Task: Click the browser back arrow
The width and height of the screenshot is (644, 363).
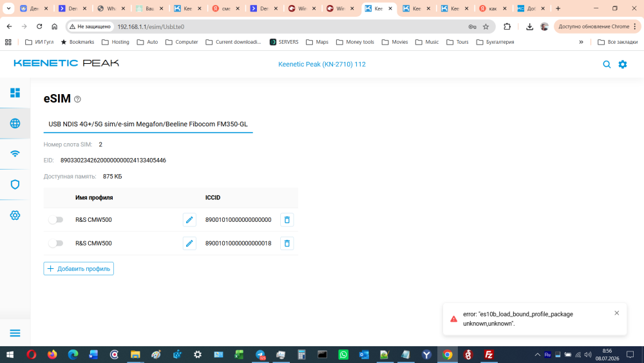Action: [9, 26]
